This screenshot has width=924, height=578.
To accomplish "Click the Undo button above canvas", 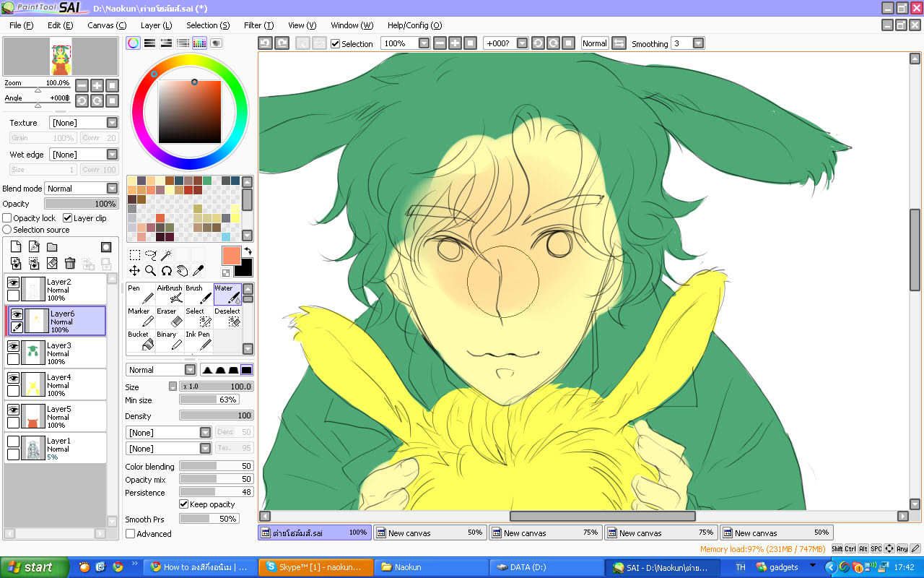I will tap(266, 43).
